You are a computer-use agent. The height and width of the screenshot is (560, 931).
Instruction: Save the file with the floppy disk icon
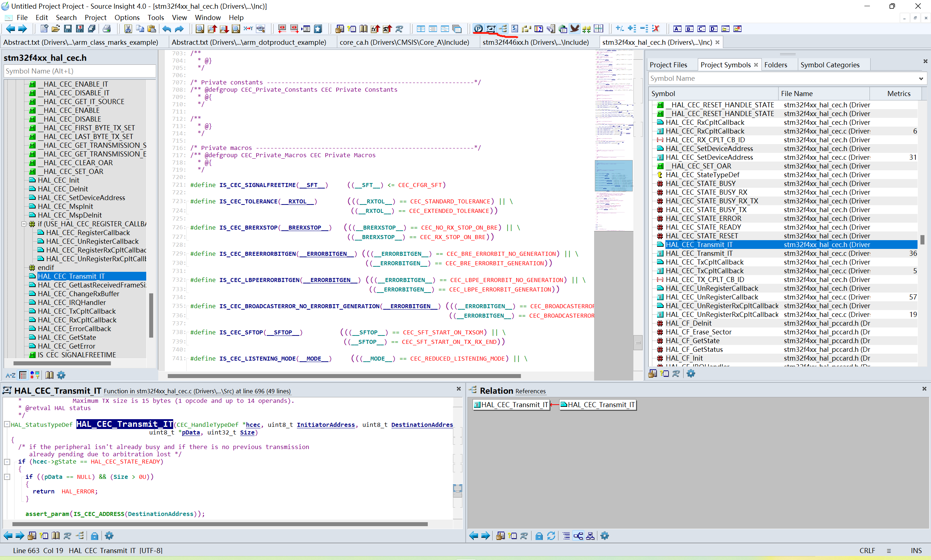(68, 29)
